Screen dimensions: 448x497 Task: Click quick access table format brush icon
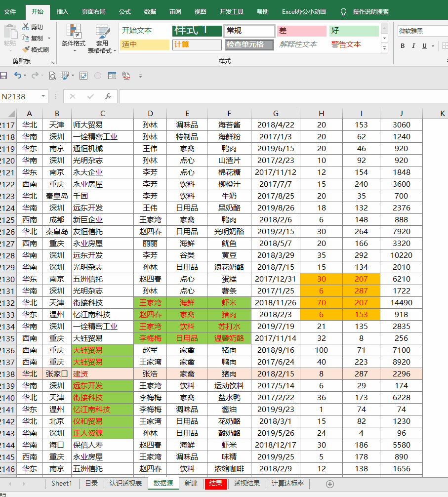pyautogui.click(x=64, y=76)
